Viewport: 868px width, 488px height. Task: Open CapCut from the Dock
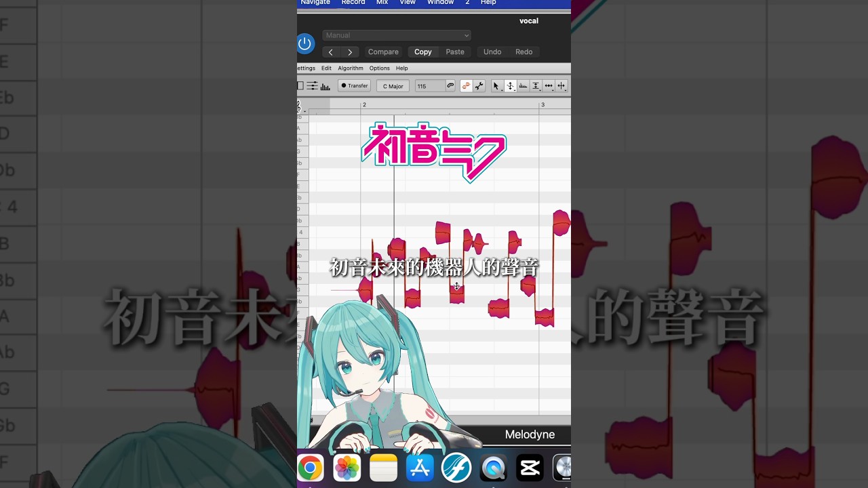530,468
